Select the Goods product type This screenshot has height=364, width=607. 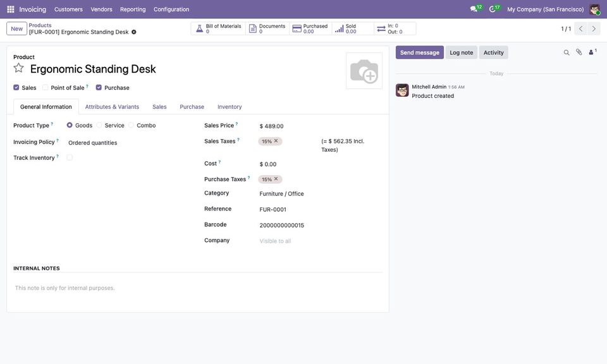(70, 125)
